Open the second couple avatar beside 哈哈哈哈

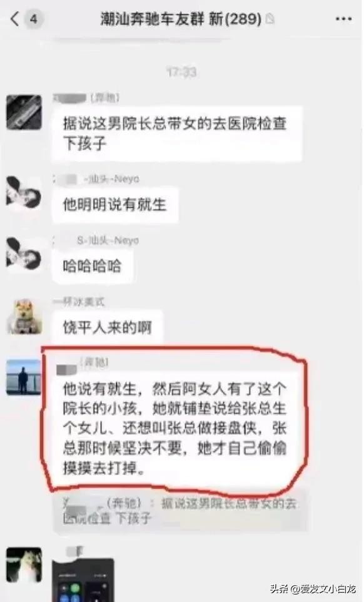24,254
